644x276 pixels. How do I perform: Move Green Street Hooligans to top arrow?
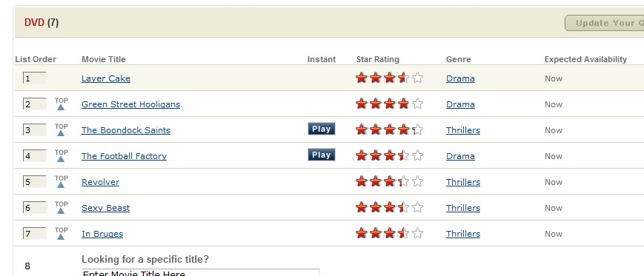tap(62, 104)
